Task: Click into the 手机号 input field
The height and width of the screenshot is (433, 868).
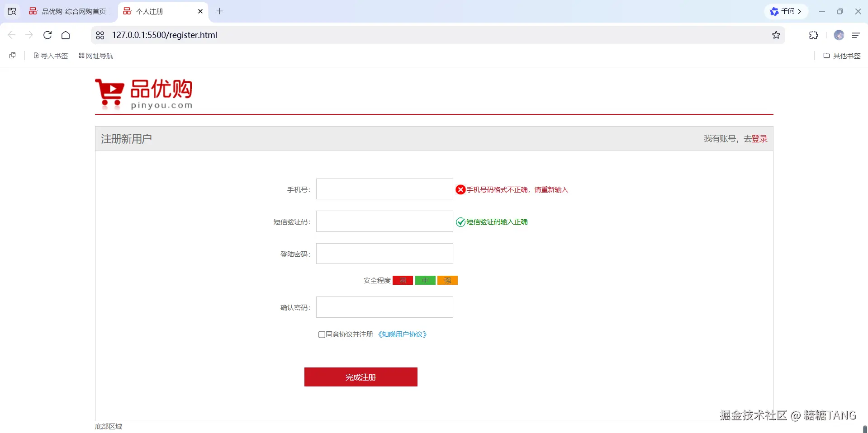Action: click(x=384, y=189)
